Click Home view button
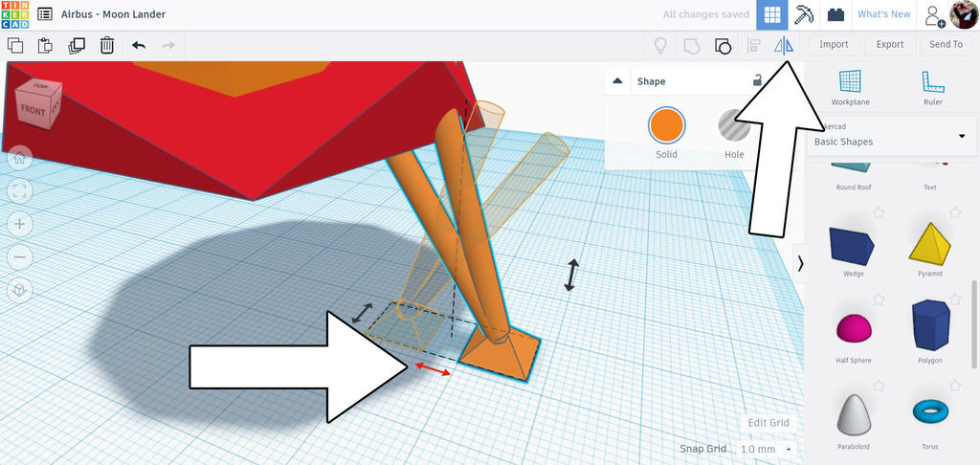Viewport: 980px width, 465px height. tap(19, 158)
